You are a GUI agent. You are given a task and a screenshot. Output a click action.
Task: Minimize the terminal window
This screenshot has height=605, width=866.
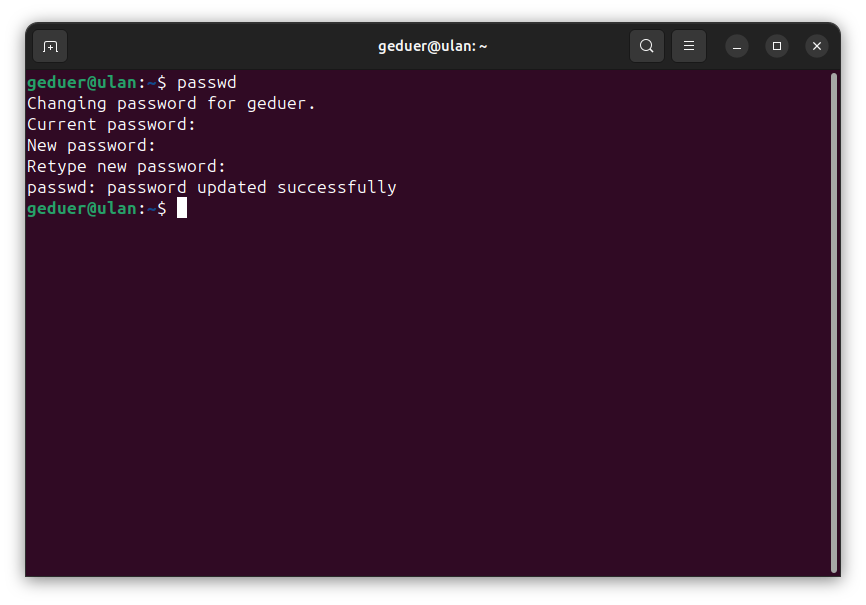pos(737,46)
